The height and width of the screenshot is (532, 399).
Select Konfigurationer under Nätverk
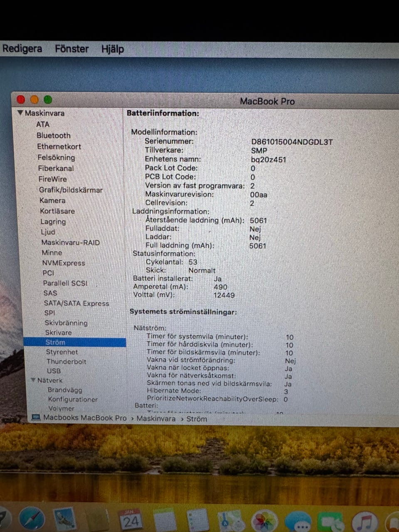pos(73,399)
